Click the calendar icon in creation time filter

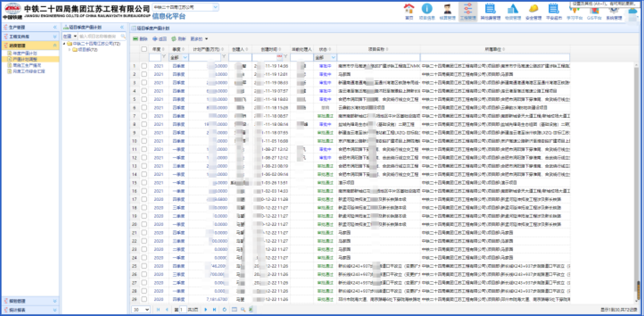click(279, 57)
